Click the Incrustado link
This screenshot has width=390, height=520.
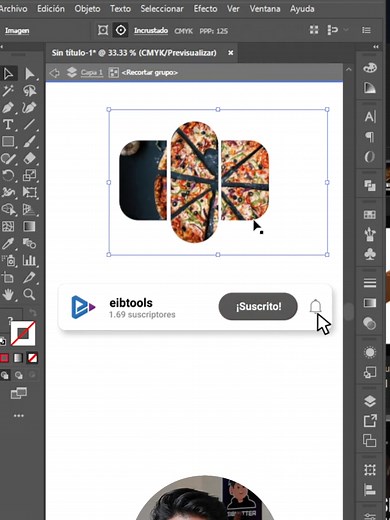[151, 31]
